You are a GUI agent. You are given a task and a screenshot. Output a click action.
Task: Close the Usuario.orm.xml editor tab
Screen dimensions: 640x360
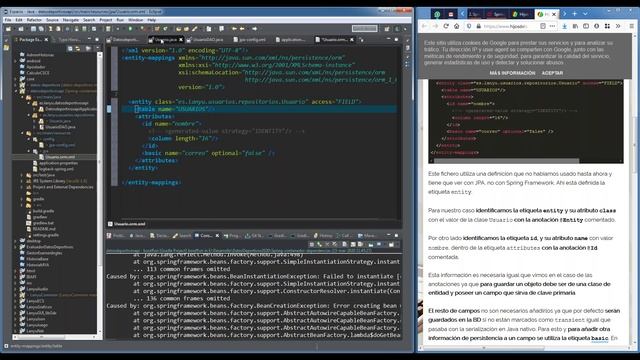click(352, 40)
